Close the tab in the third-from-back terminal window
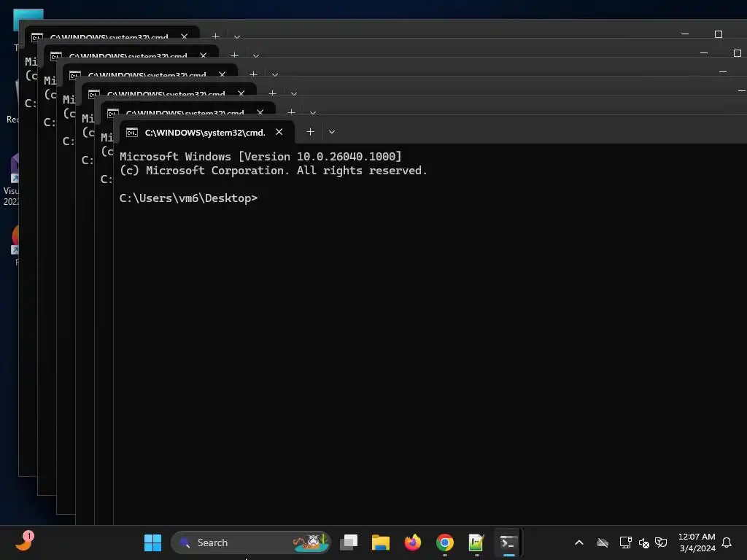The height and width of the screenshot is (560, 747). (x=222, y=74)
